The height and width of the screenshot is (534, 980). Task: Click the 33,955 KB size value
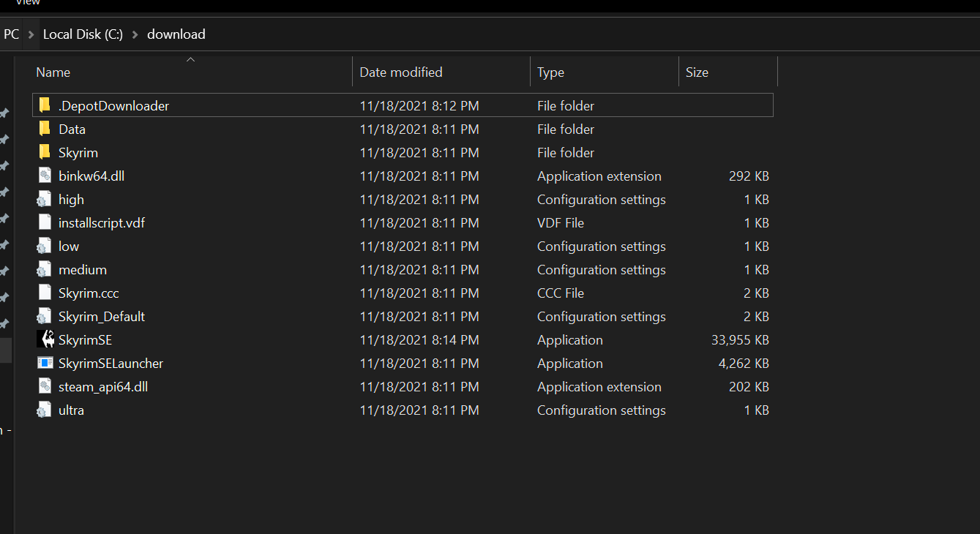tap(740, 340)
